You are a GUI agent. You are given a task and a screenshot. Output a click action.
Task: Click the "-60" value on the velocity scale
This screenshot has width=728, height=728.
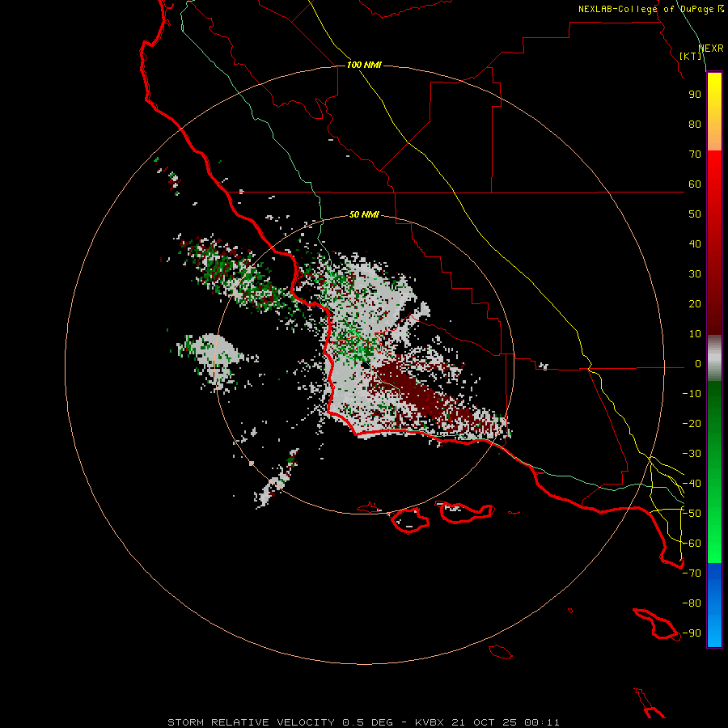pyautogui.click(x=692, y=544)
